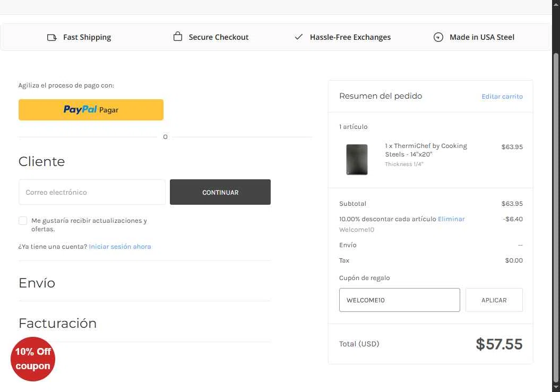Click the Thickness 1/4" option text
The image size is (560, 392).
click(x=404, y=164)
